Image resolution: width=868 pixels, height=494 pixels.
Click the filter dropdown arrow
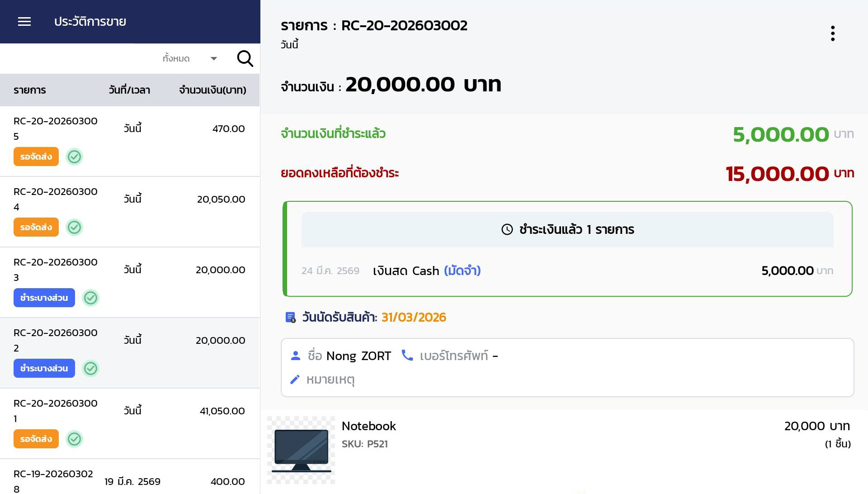click(214, 59)
